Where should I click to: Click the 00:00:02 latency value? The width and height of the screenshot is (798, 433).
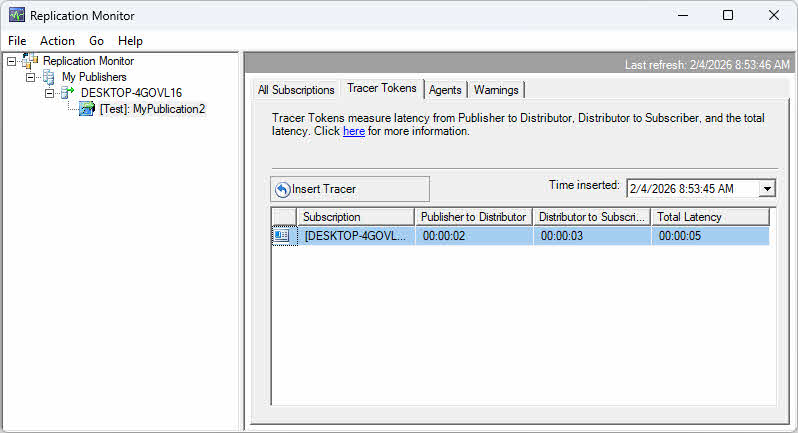[444, 236]
